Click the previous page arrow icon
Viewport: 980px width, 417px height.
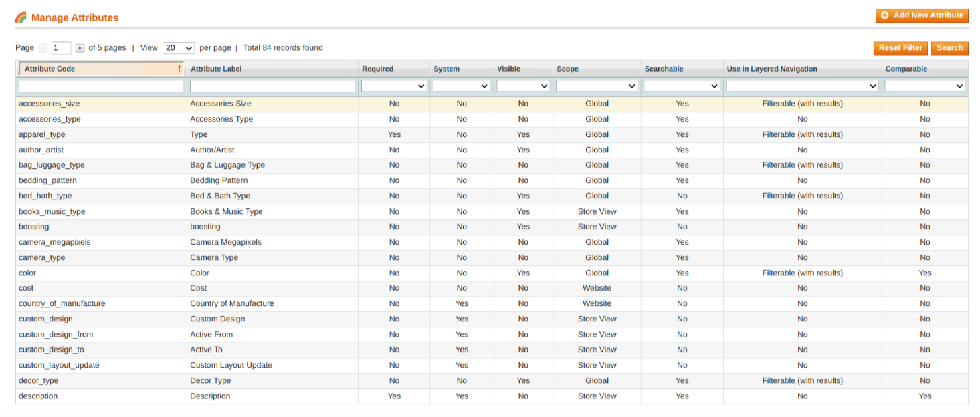pos(43,48)
